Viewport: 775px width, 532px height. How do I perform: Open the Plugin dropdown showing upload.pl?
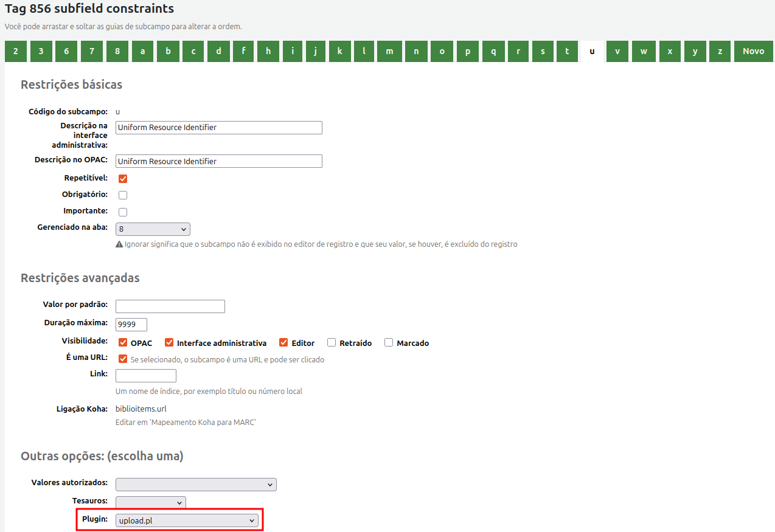point(187,520)
